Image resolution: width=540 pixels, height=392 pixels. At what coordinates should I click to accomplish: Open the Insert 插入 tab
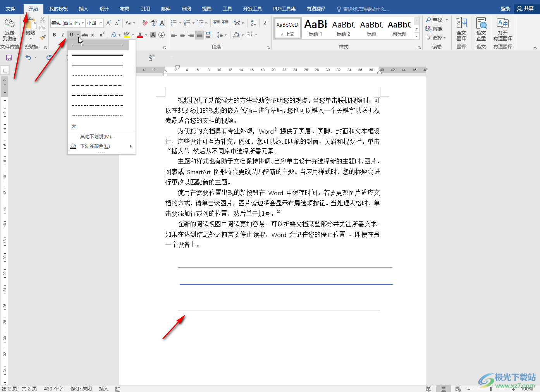click(84, 9)
